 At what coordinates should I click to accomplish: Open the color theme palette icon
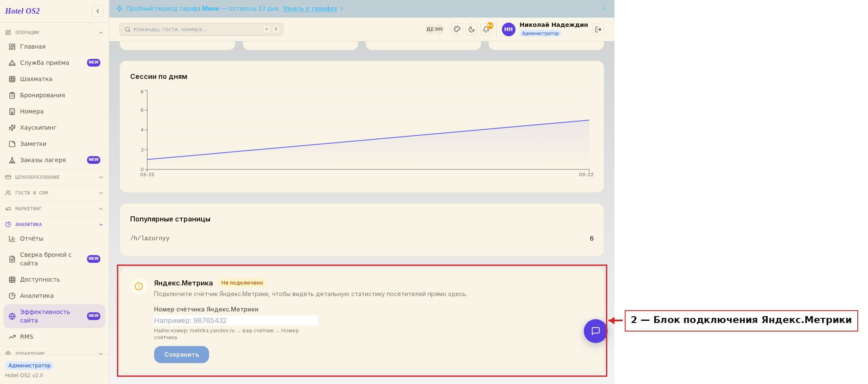click(x=457, y=29)
